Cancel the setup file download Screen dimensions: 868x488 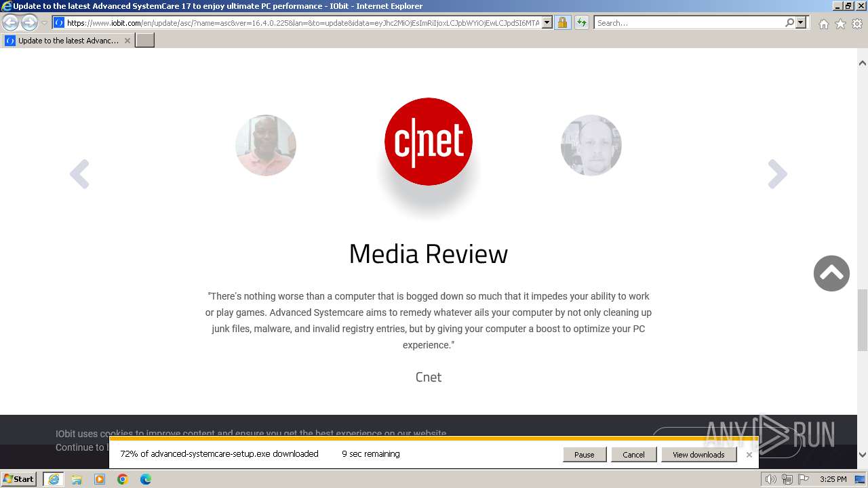pos(633,455)
